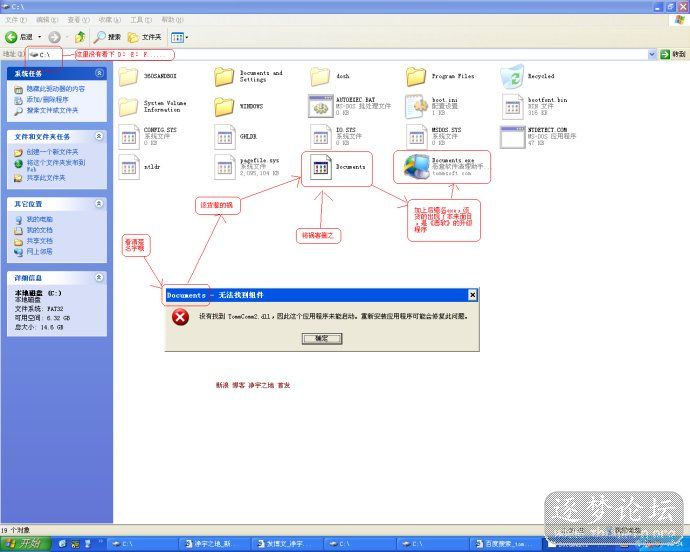690x552 pixels.
Task: Click the address field showing C:\
Action: (338, 54)
